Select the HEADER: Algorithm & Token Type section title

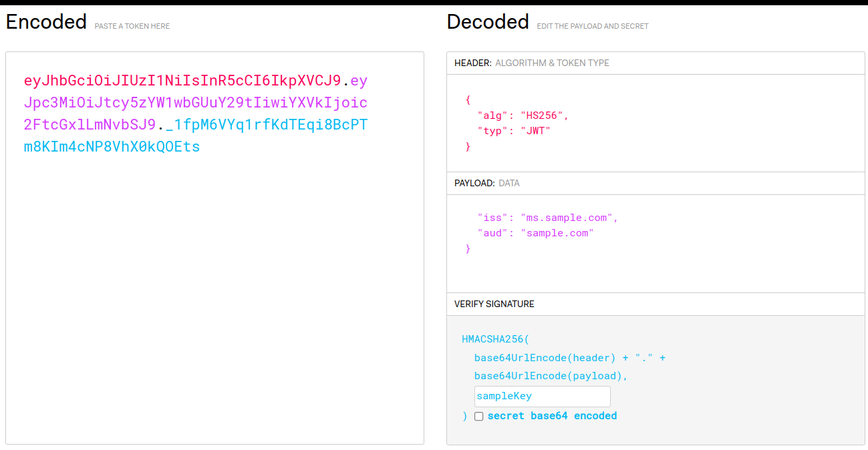click(x=531, y=63)
